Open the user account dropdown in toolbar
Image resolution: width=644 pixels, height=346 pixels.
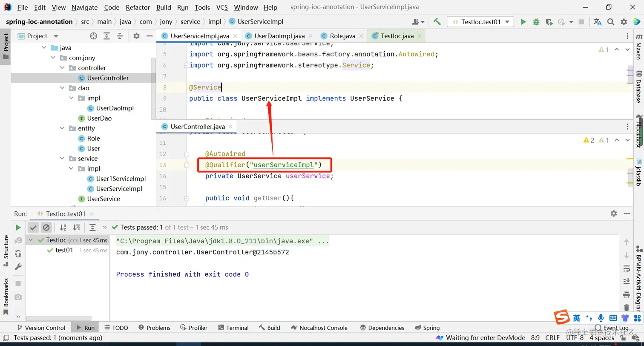(418, 22)
